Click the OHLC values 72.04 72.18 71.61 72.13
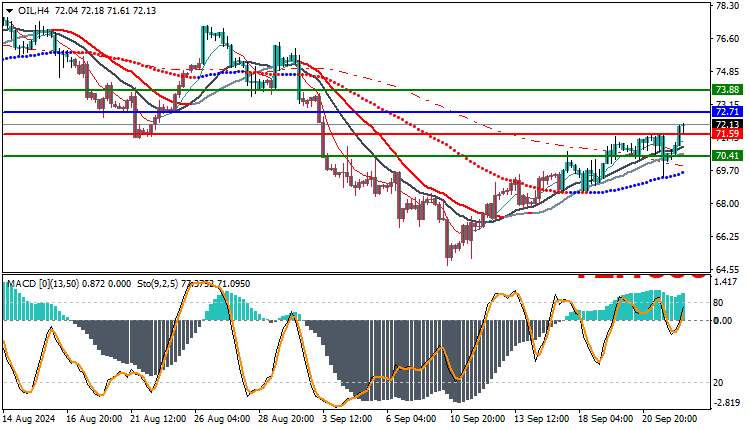This screenshot has height=430, width=750. 105,11
